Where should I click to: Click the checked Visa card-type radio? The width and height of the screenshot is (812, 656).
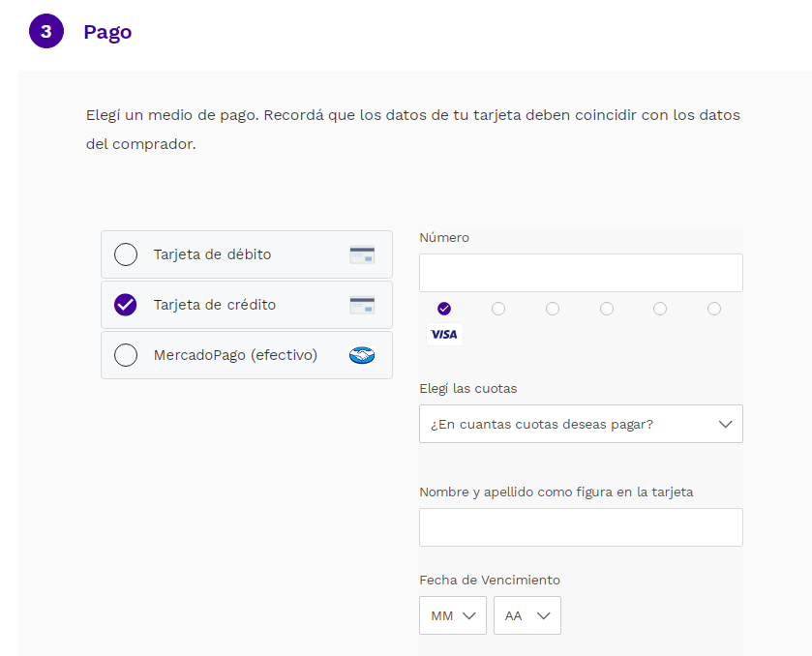[x=444, y=309]
